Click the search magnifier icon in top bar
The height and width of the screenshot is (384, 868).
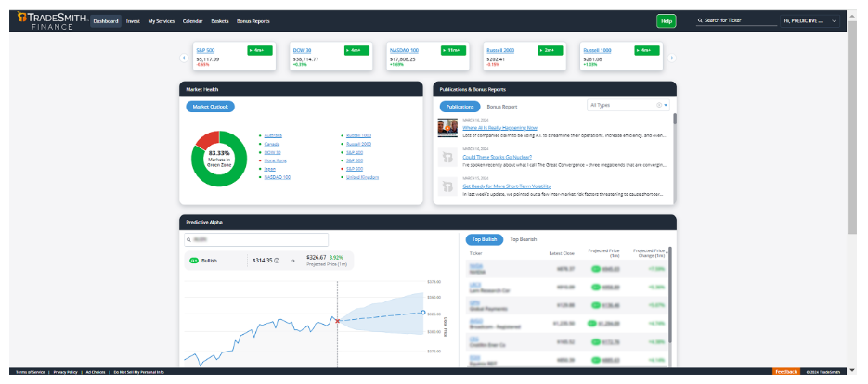tap(700, 21)
